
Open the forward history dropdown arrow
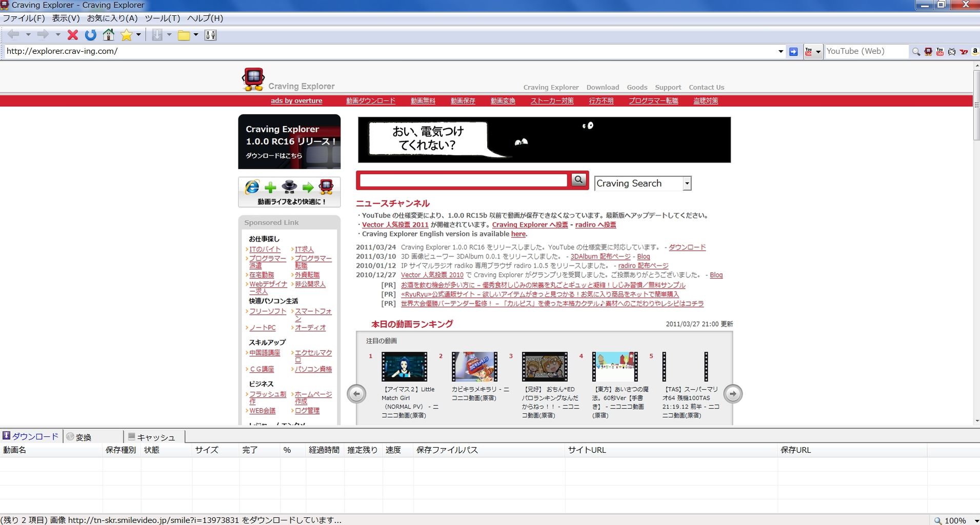(58, 35)
